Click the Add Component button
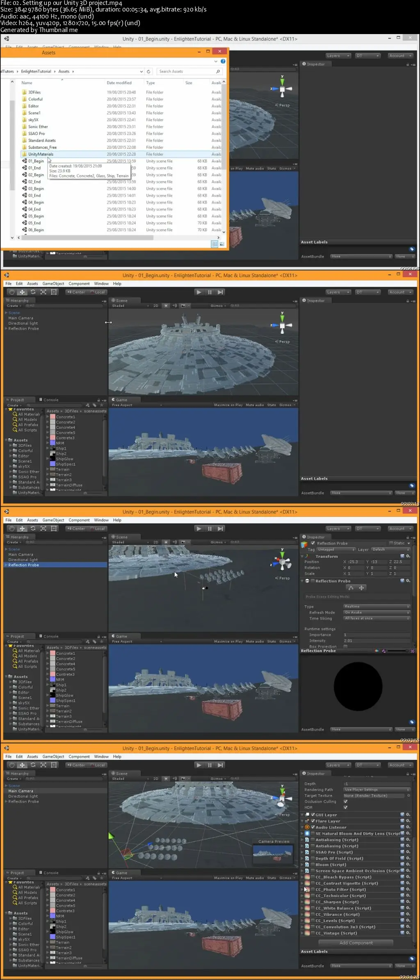The width and height of the screenshot is (420, 980). (356, 943)
